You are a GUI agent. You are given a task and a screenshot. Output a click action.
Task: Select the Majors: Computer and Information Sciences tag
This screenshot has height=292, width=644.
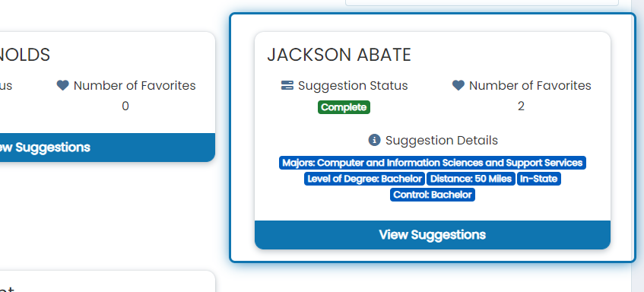(x=433, y=163)
